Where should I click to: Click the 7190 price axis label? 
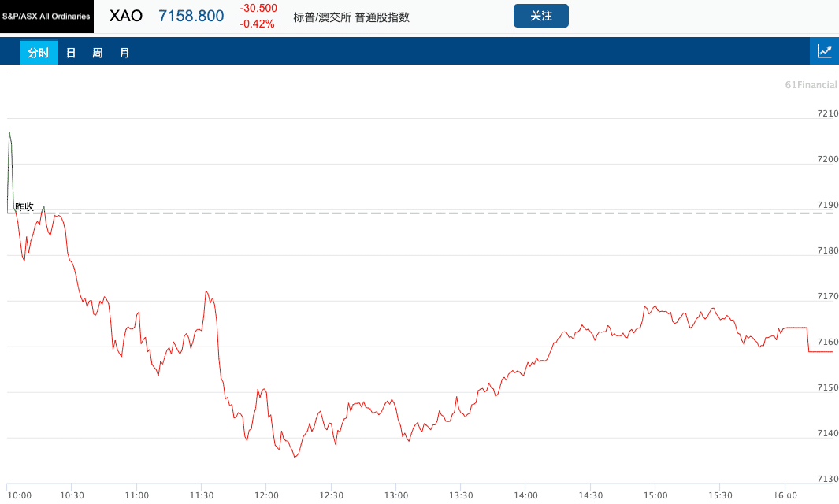828,205
